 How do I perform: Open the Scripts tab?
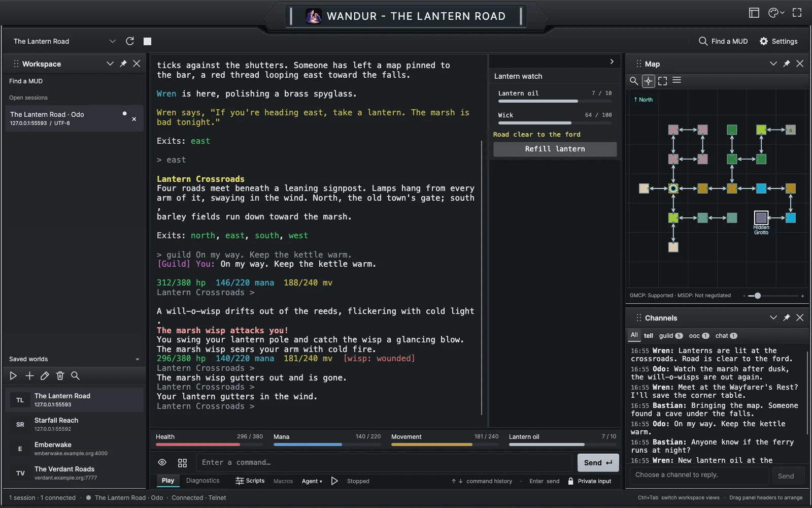coord(250,481)
